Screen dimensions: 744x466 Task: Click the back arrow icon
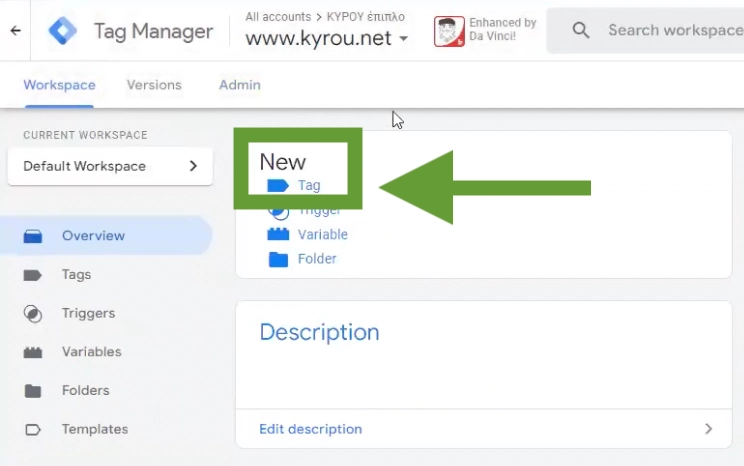click(x=16, y=31)
